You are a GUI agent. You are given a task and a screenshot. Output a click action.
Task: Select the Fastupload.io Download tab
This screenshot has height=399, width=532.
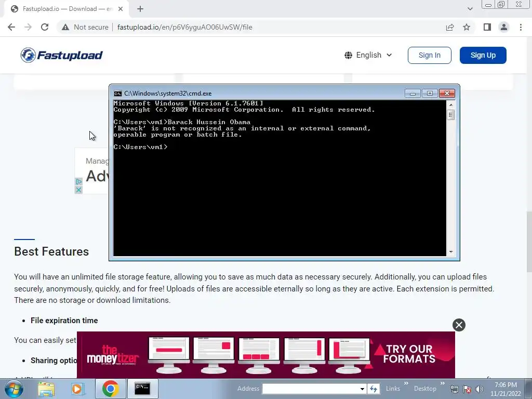tap(67, 9)
